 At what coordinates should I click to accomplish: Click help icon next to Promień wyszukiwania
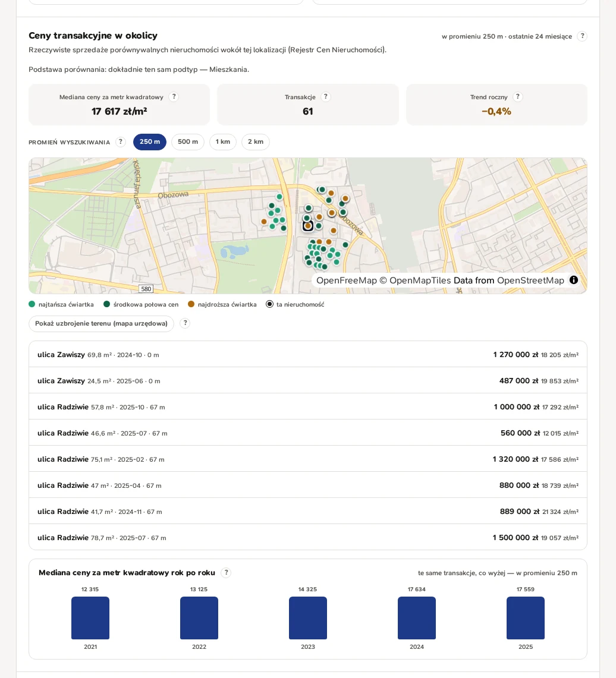[x=121, y=142]
